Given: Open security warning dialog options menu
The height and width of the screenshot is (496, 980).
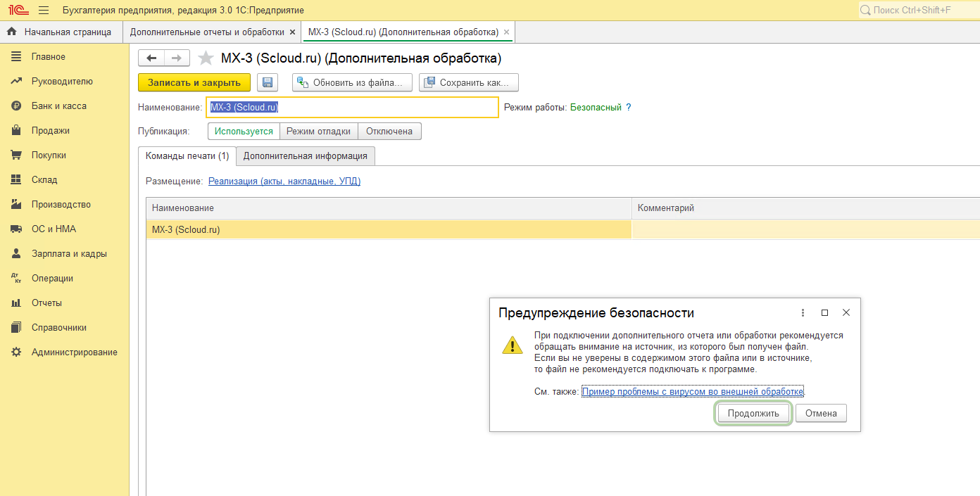Looking at the screenshot, I should (x=803, y=312).
